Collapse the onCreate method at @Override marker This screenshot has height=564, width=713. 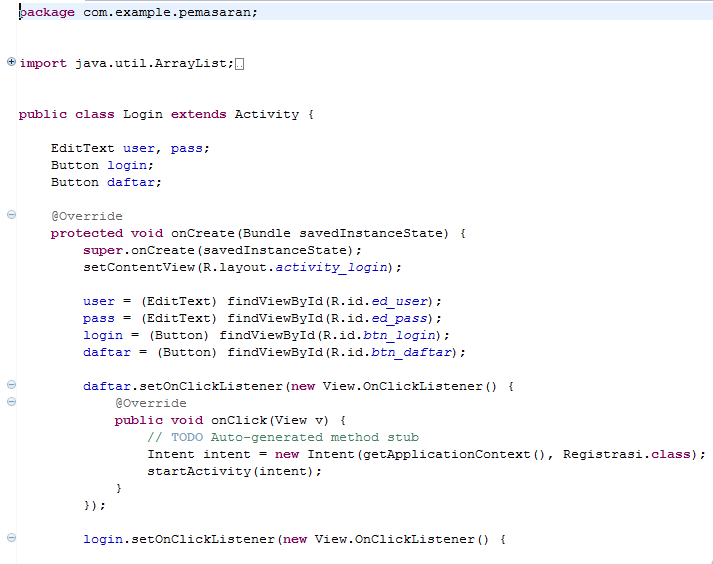click(x=11, y=214)
